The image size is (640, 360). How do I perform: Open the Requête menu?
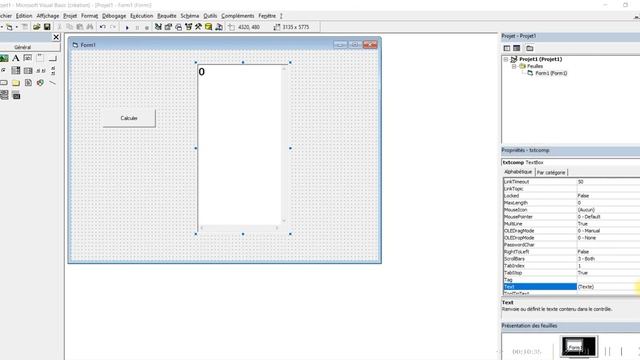(167, 16)
